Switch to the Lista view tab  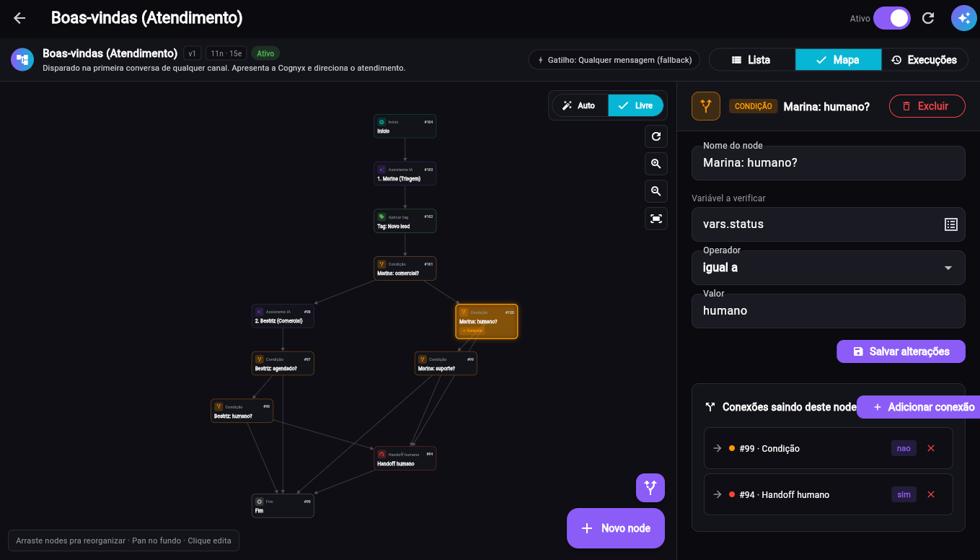tap(751, 60)
